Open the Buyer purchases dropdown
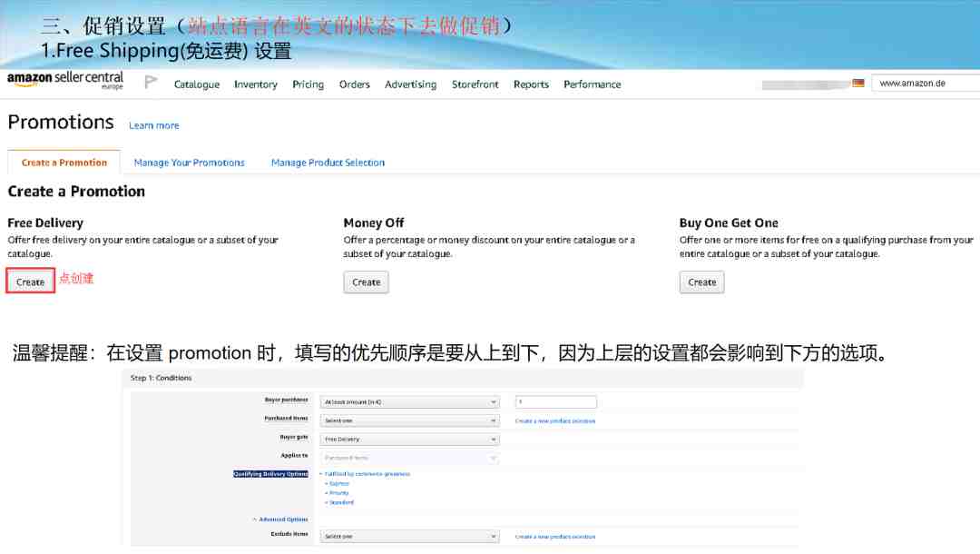 (x=409, y=402)
